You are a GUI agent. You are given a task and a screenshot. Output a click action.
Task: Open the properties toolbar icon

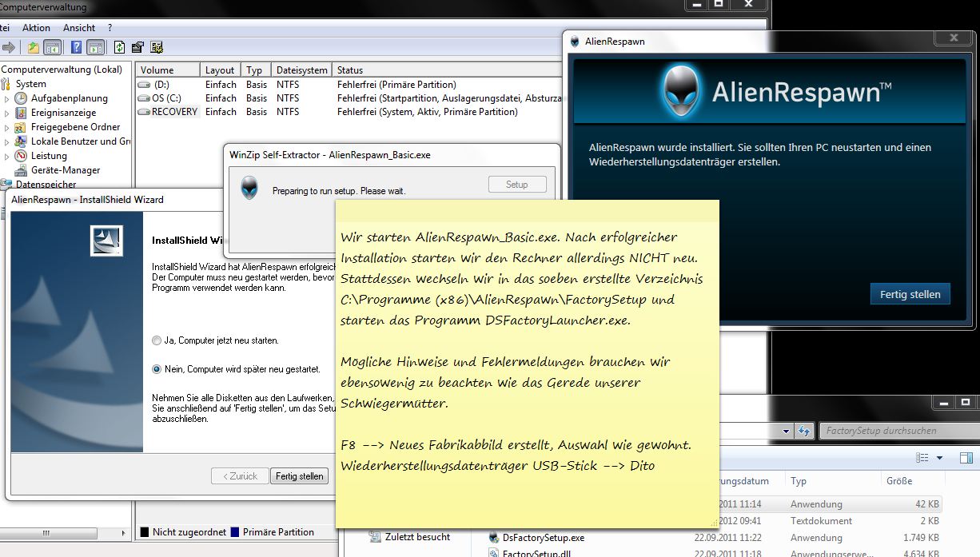coord(137,47)
